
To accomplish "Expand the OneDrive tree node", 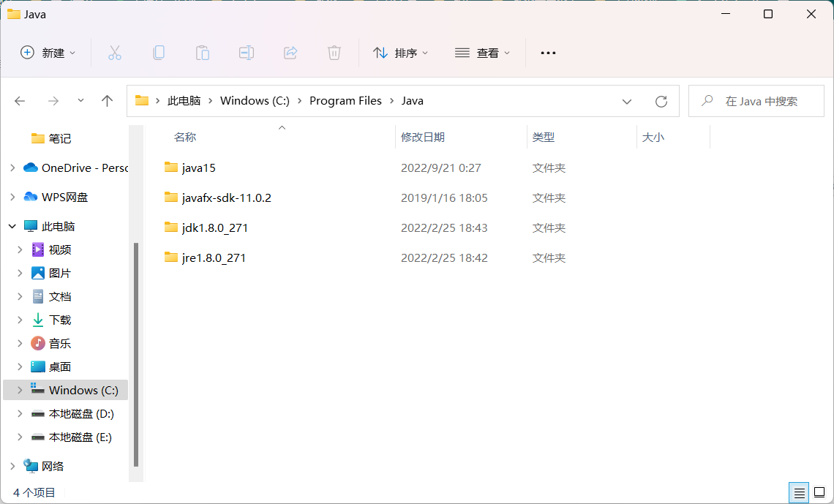I will tap(12, 168).
